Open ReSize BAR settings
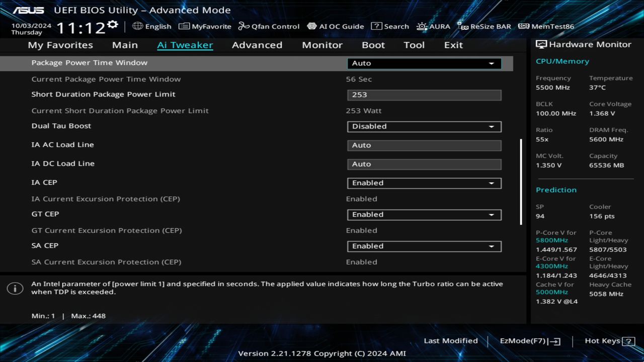 point(484,26)
